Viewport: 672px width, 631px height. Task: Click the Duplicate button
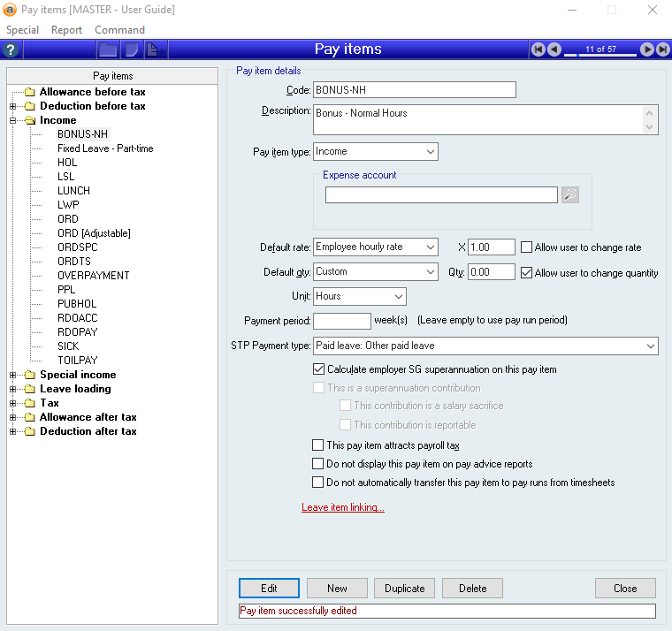coord(405,589)
